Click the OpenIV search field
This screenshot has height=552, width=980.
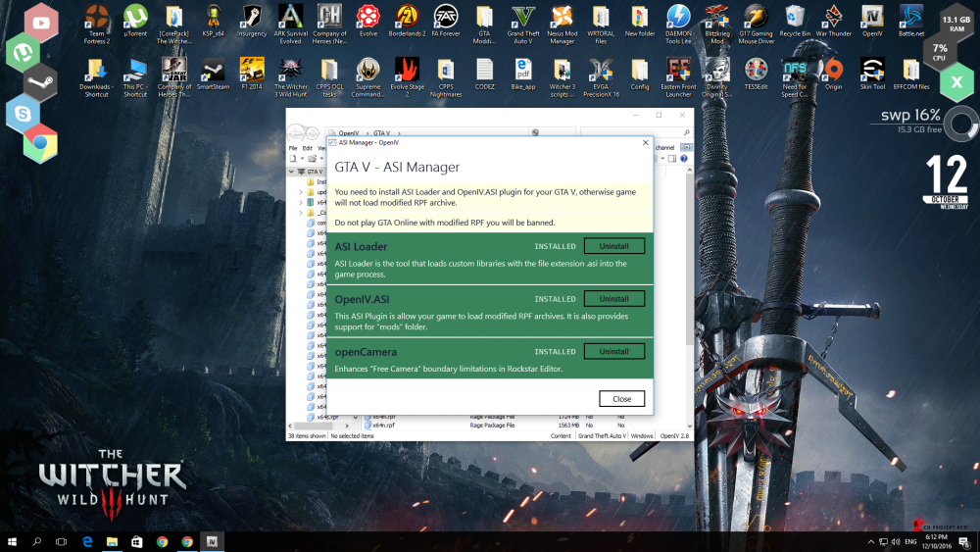(636, 132)
